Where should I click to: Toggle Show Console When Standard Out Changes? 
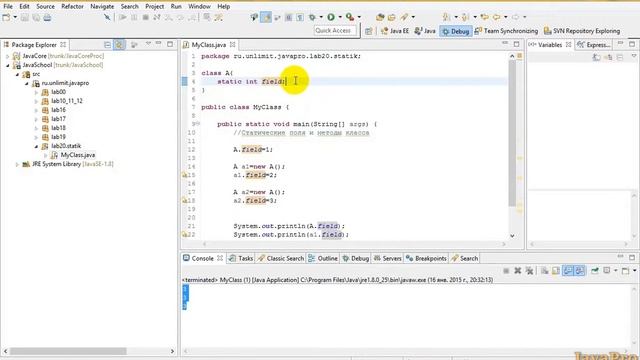tap(568, 271)
